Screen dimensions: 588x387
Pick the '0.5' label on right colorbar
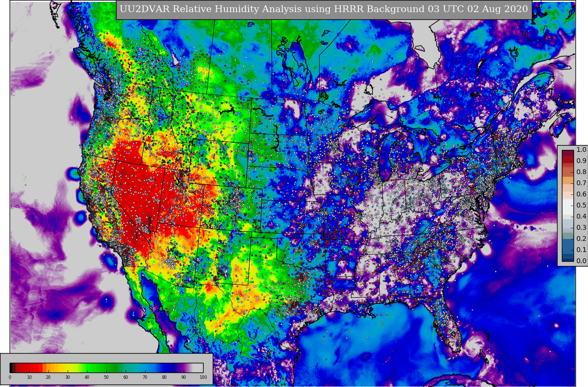pyautogui.click(x=581, y=206)
